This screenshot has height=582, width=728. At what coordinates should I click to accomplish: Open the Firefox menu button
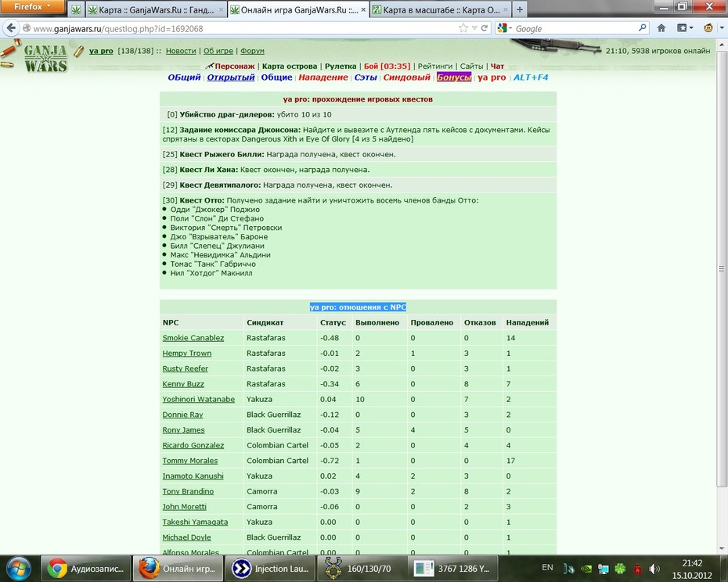33,6
